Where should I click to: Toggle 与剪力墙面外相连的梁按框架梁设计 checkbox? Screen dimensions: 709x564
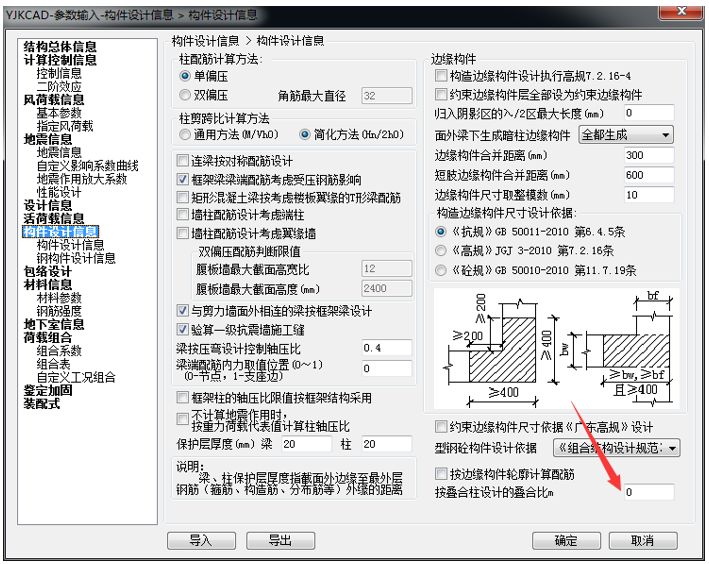click(x=182, y=311)
